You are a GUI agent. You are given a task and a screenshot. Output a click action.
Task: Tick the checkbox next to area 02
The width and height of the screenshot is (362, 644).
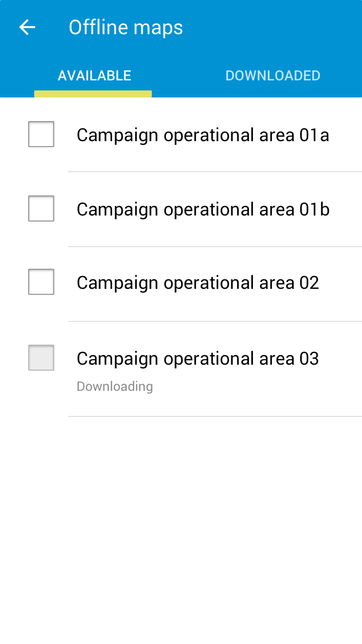pos(41,282)
